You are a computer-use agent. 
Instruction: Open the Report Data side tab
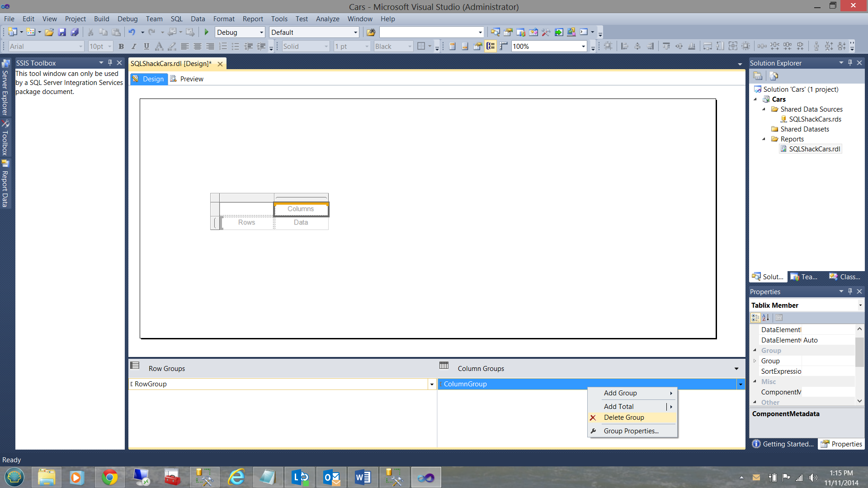[x=5, y=184]
